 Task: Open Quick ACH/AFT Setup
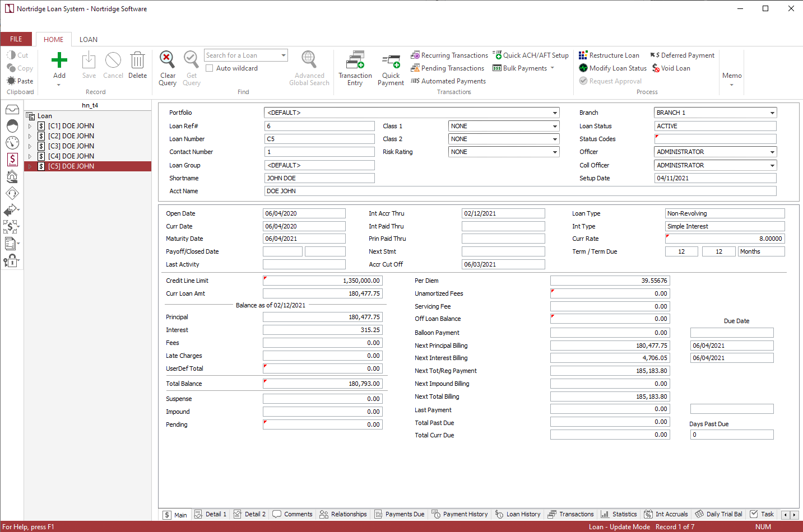531,55
